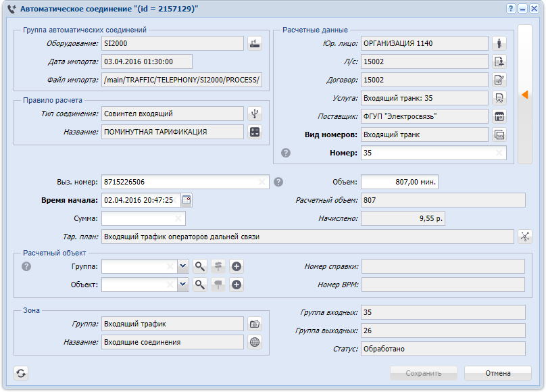Click the Зона Название field Входящие соединения
546x392 pixels.
click(x=172, y=342)
